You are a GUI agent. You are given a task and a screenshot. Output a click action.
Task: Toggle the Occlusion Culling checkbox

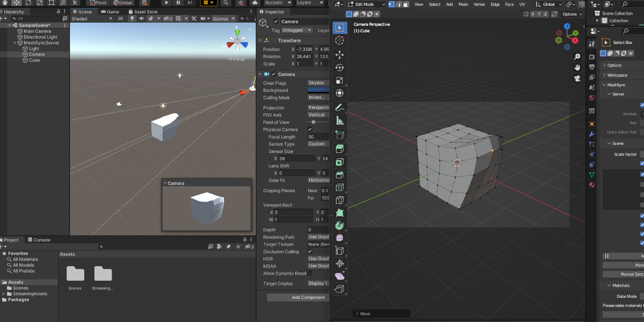tap(310, 251)
